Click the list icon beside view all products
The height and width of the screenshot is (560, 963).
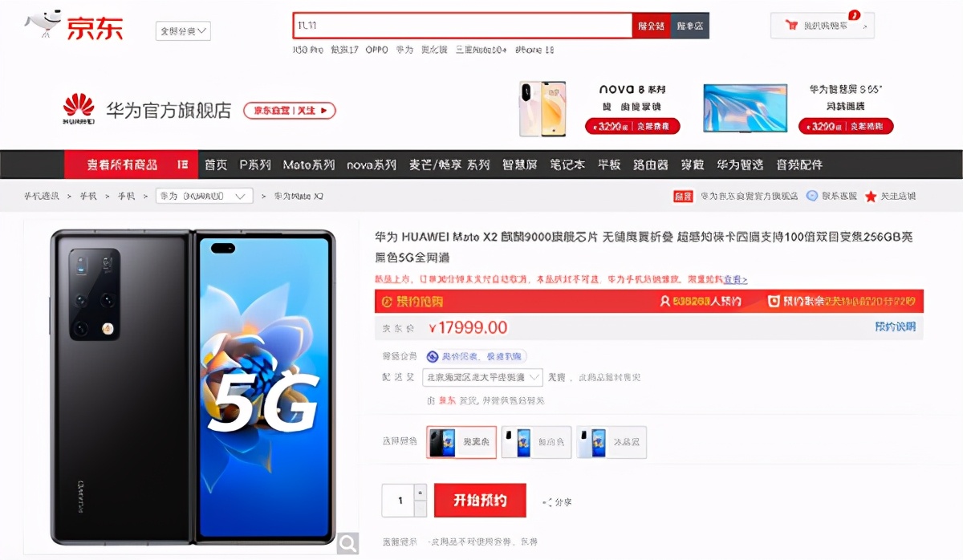point(182,164)
